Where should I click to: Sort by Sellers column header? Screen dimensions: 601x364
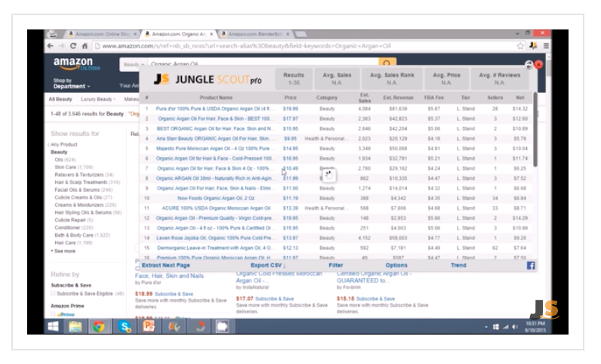(495, 98)
